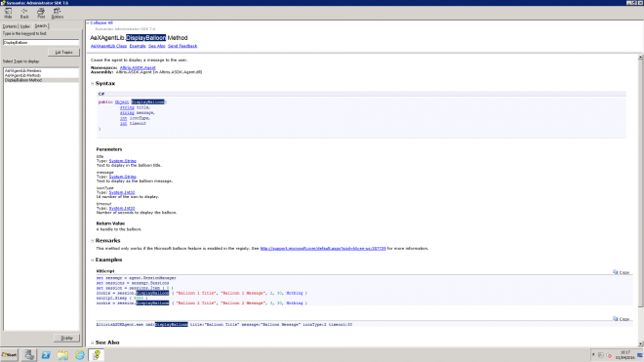Viewport: 644px width, 362px height.
Task: Collapse the Syntax section
Action: (93, 83)
